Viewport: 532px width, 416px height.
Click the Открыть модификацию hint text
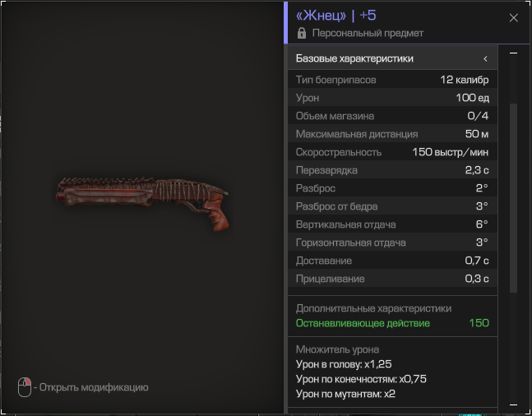tap(94, 387)
